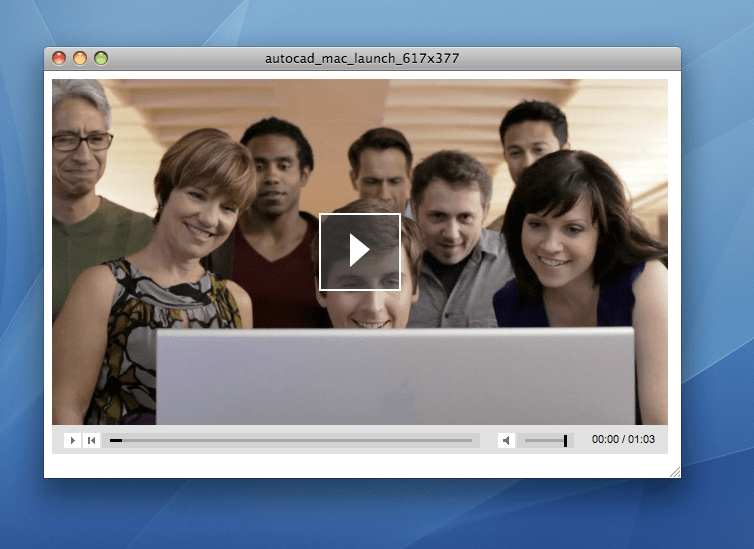Screen dimensions: 754x549
Task: Minimize the window using the yellow button
Action: tap(80, 58)
